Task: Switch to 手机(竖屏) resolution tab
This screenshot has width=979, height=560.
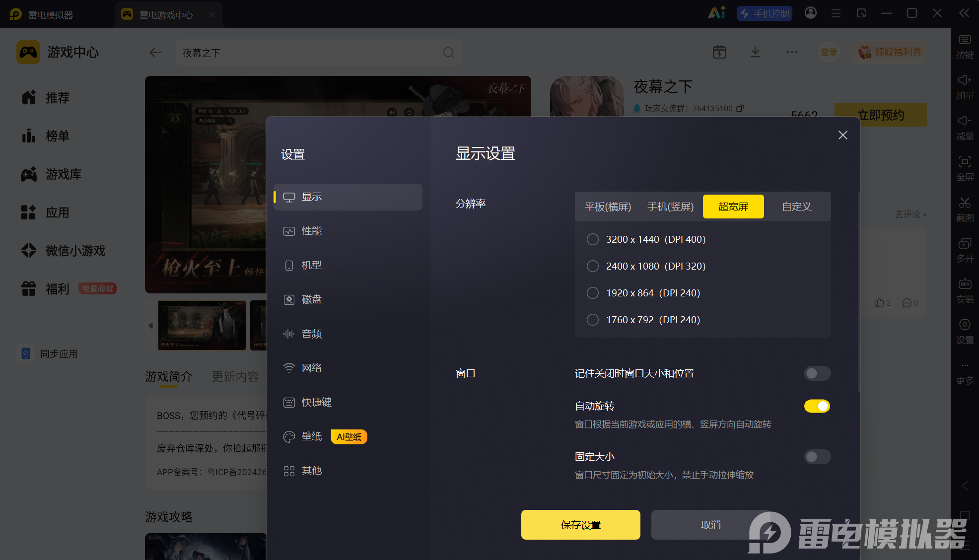Action: pos(671,207)
